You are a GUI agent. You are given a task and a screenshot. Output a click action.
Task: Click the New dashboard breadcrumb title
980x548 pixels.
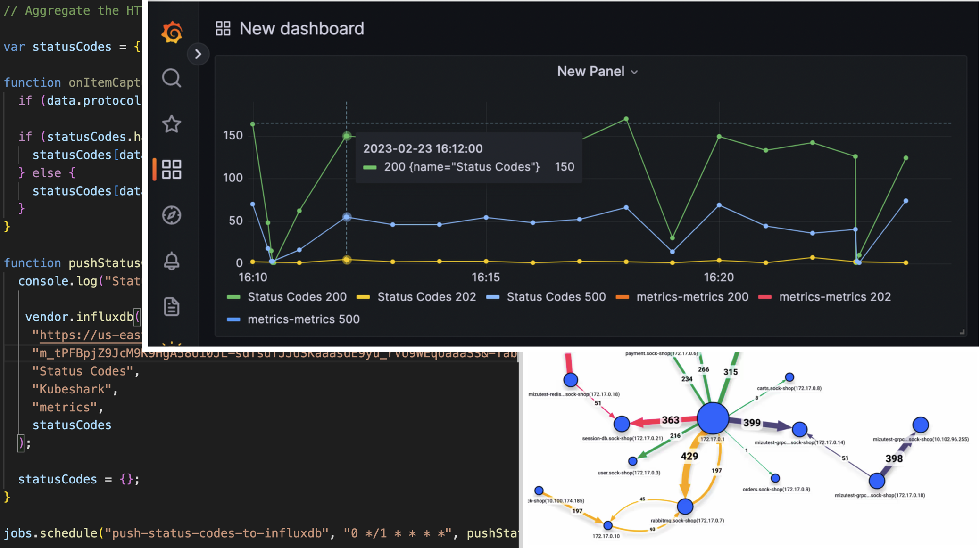pyautogui.click(x=301, y=28)
